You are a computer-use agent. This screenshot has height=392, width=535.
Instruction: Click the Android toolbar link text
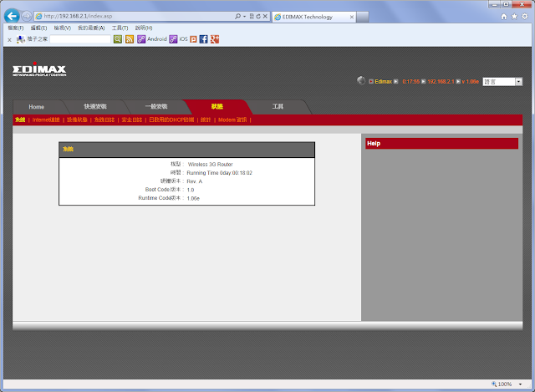pyautogui.click(x=157, y=39)
